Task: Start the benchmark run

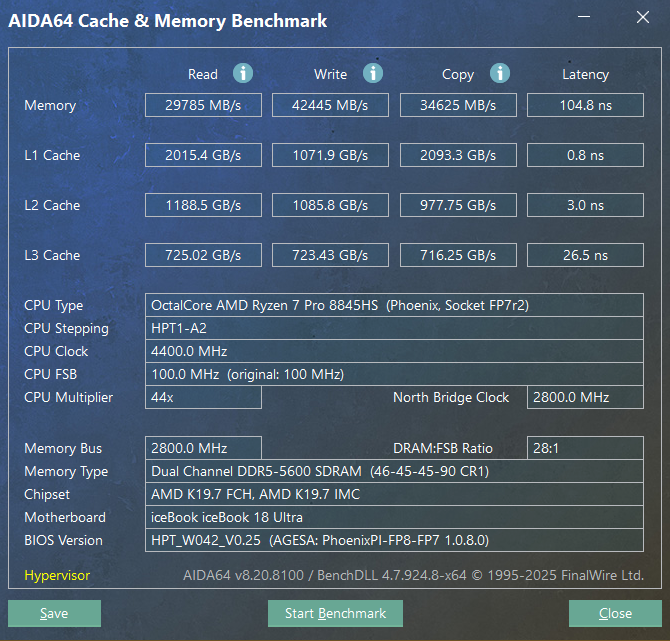Action: (x=335, y=613)
